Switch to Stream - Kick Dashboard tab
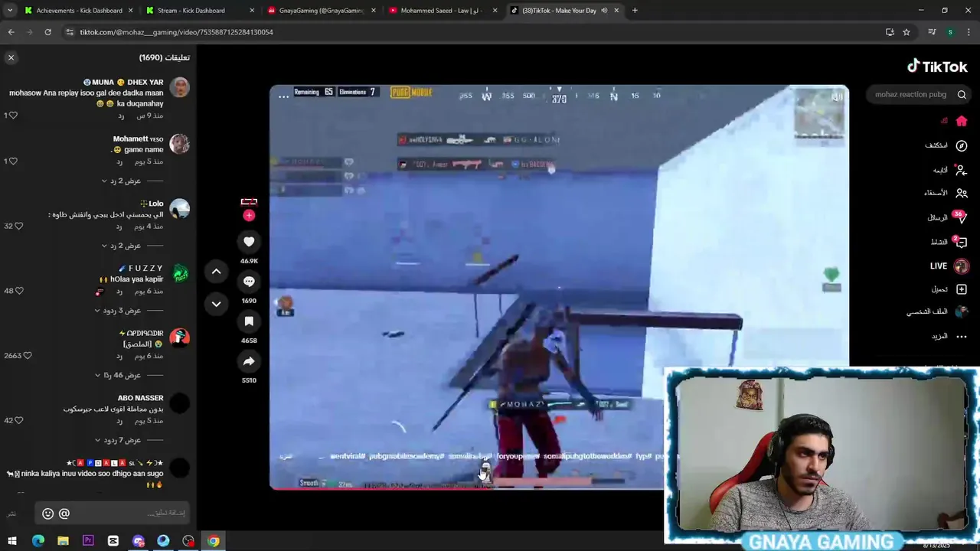 pos(198,11)
